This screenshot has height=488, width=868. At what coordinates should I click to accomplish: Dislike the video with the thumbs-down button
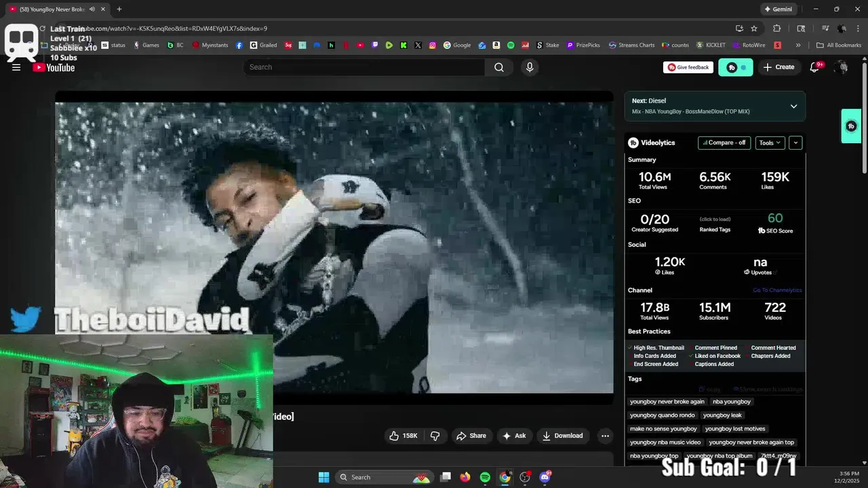click(x=435, y=436)
